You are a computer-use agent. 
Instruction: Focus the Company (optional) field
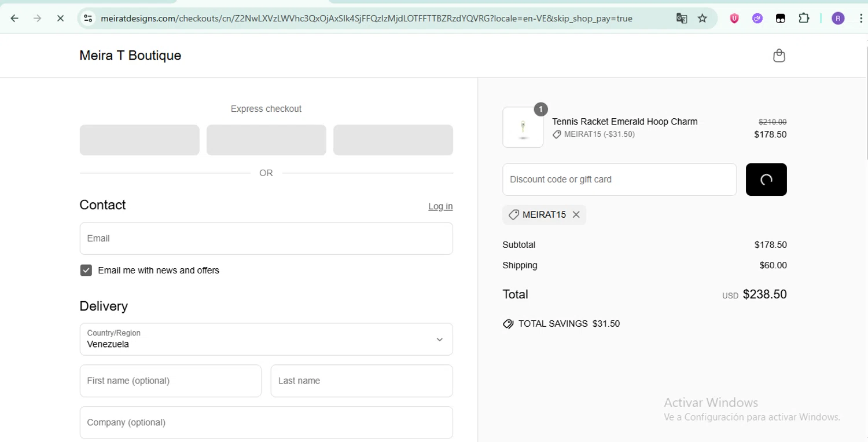tap(266, 423)
